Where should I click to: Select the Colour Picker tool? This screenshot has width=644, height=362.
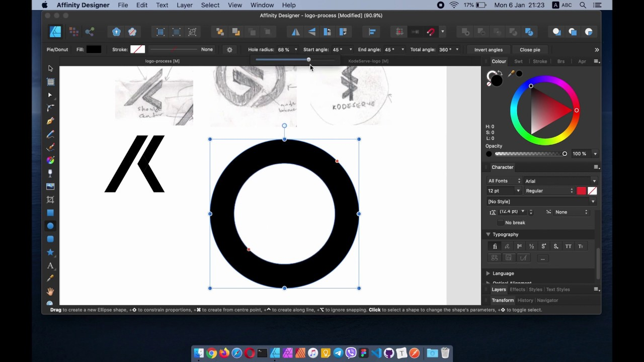coord(50,279)
